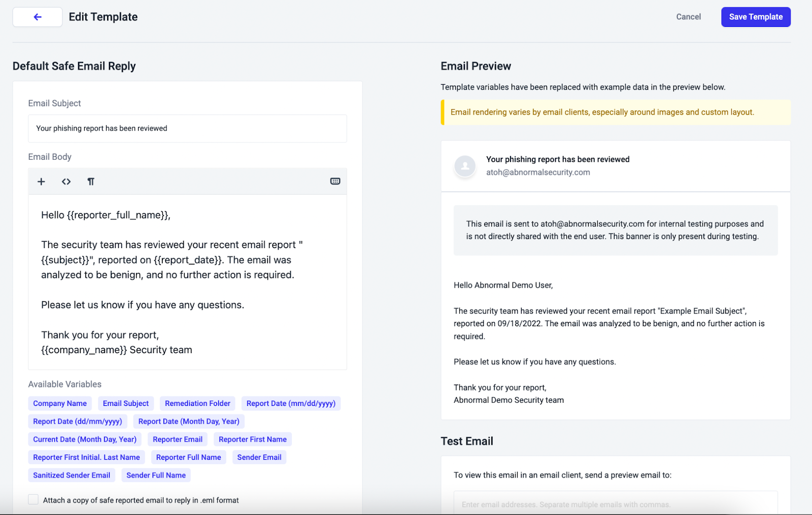Click into the email body text area
Screen dimensions: 812x515
(187, 282)
